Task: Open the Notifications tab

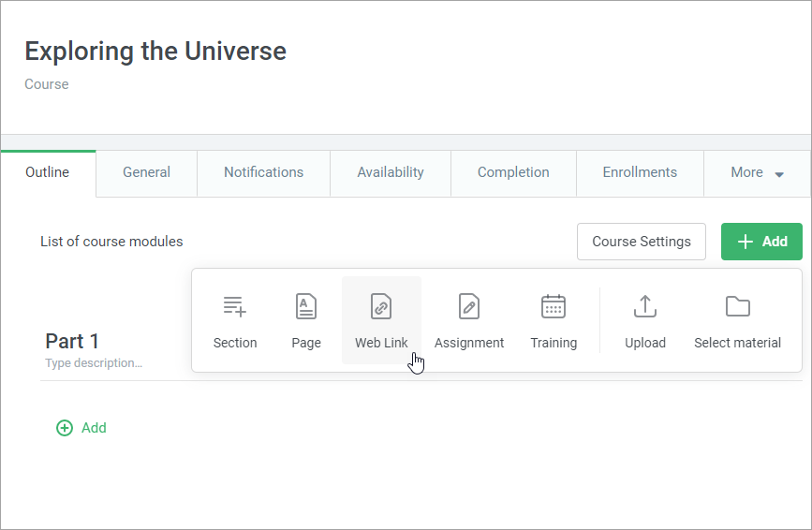Action: pos(263,172)
